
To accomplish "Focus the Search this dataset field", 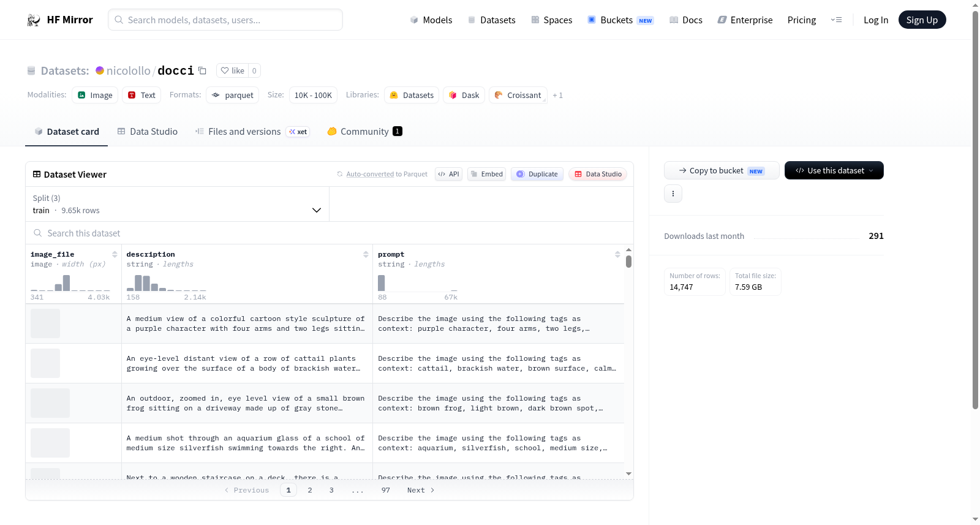I will pos(330,233).
